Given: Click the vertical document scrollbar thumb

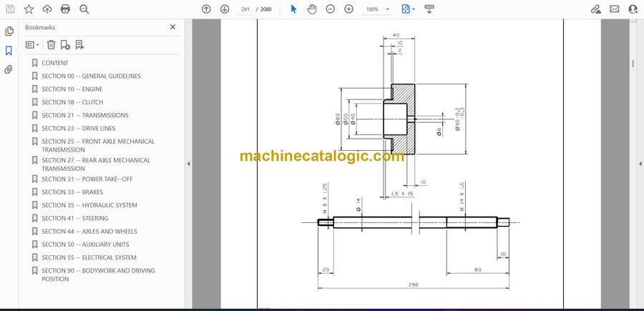Looking at the screenshot, I should tap(633, 64).
